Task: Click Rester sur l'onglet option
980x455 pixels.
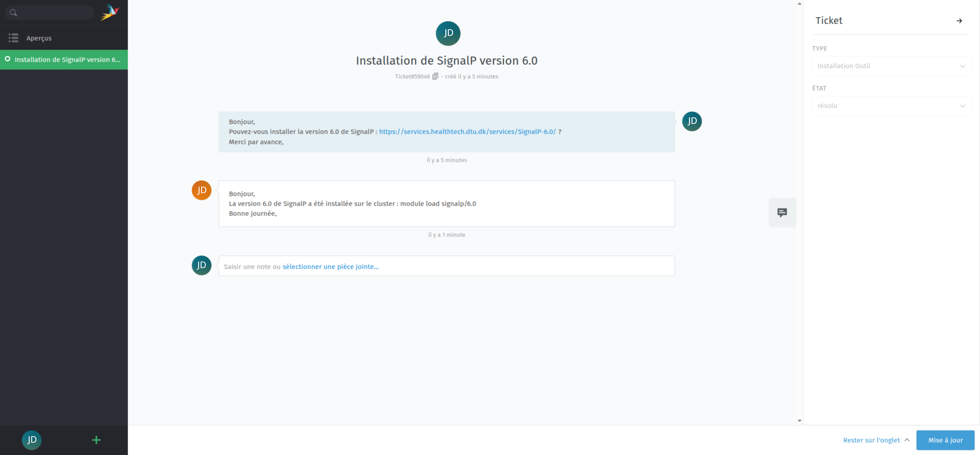Action: click(x=871, y=440)
